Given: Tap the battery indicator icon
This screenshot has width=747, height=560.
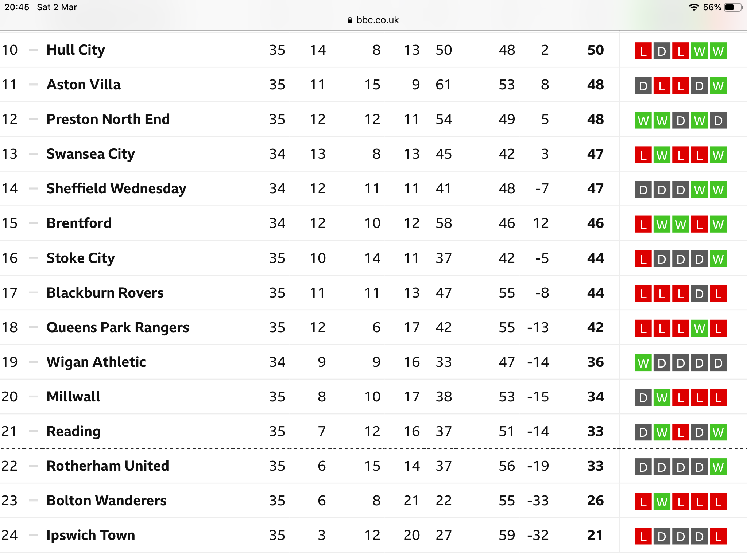Looking at the screenshot, I should tap(733, 7).
